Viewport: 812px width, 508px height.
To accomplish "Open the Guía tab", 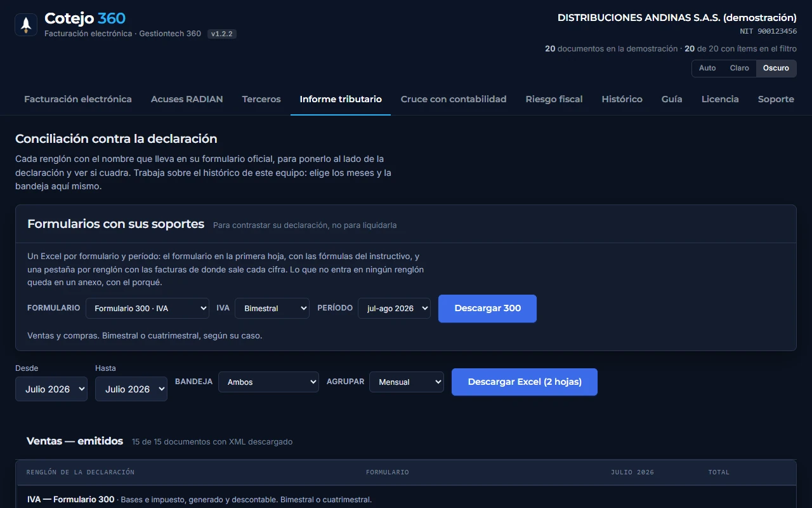I will [x=672, y=99].
